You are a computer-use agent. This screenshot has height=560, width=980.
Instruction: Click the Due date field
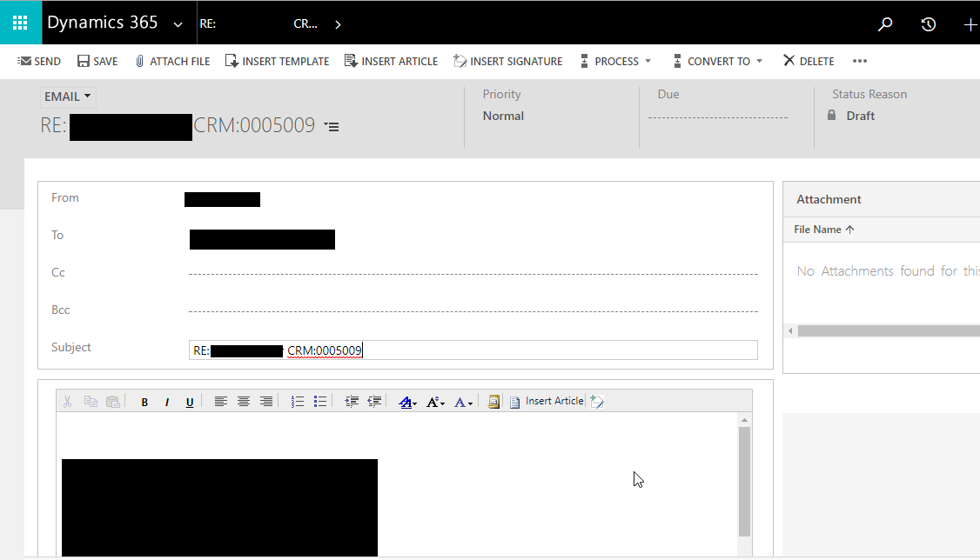717,117
